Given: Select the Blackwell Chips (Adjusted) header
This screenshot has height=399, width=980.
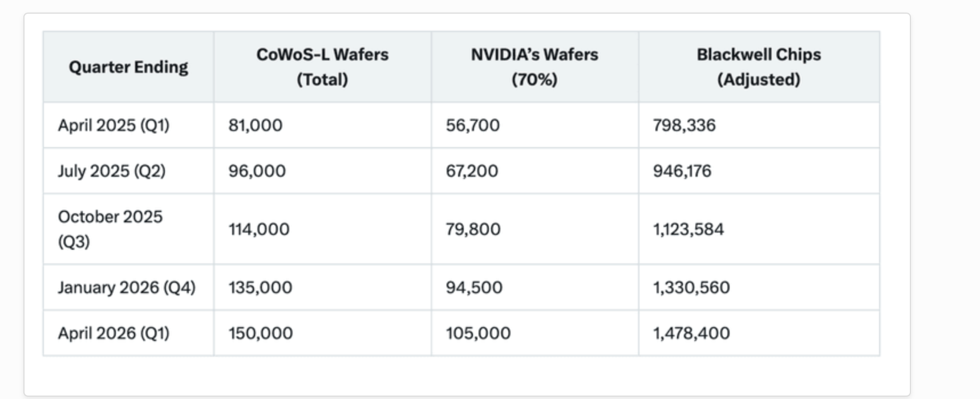Looking at the screenshot, I should click(759, 67).
